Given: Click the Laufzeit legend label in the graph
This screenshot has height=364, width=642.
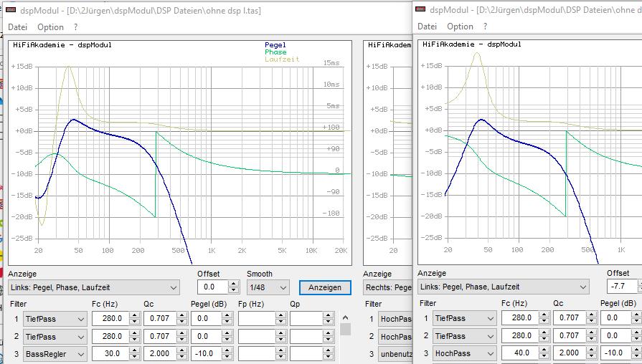Looking at the screenshot, I should [281, 59].
